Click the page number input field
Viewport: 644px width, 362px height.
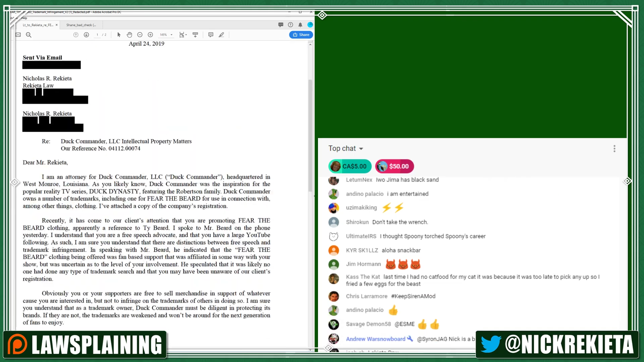(x=97, y=35)
